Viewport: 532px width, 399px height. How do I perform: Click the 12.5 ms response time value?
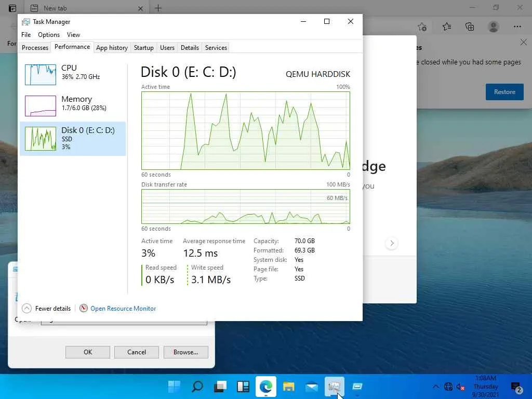point(201,253)
